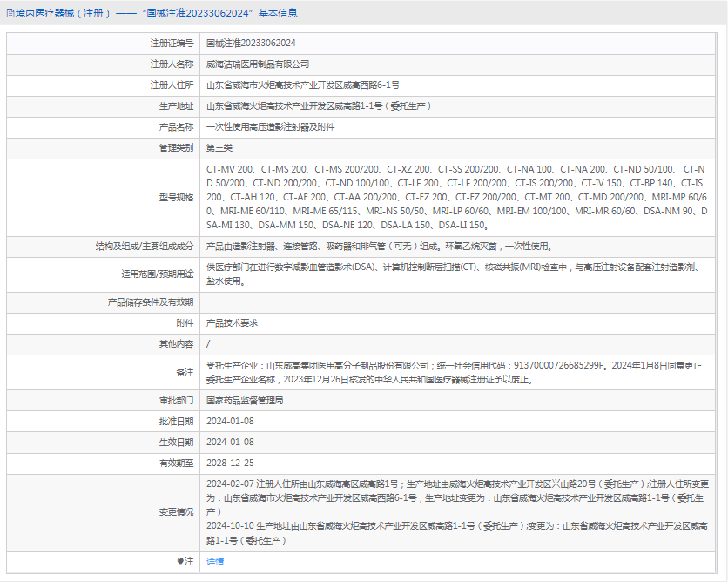Select the expiry date 2028-12-25

(230, 464)
